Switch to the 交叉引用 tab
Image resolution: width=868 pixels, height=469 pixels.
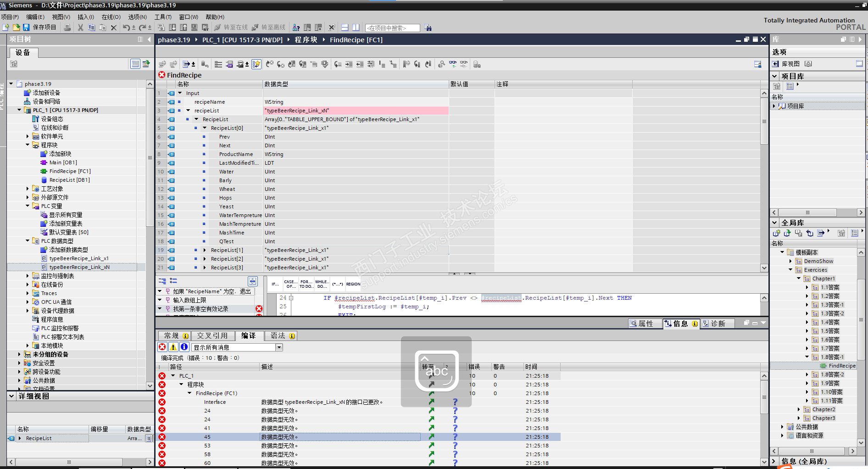point(212,336)
